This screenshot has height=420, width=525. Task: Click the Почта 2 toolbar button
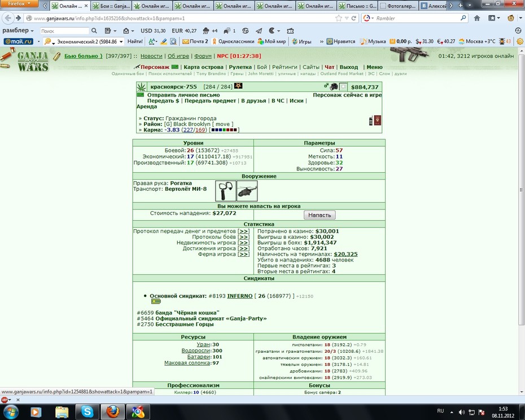pyautogui.click(x=195, y=42)
